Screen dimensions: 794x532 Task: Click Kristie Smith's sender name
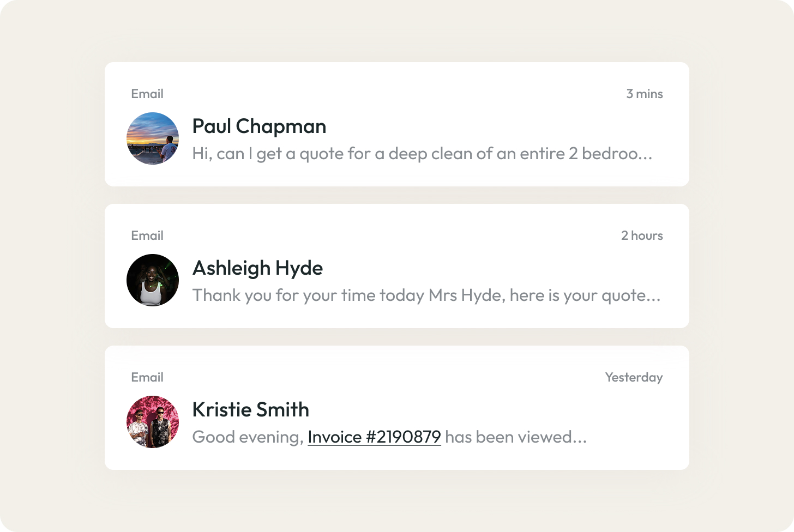click(x=250, y=410)
